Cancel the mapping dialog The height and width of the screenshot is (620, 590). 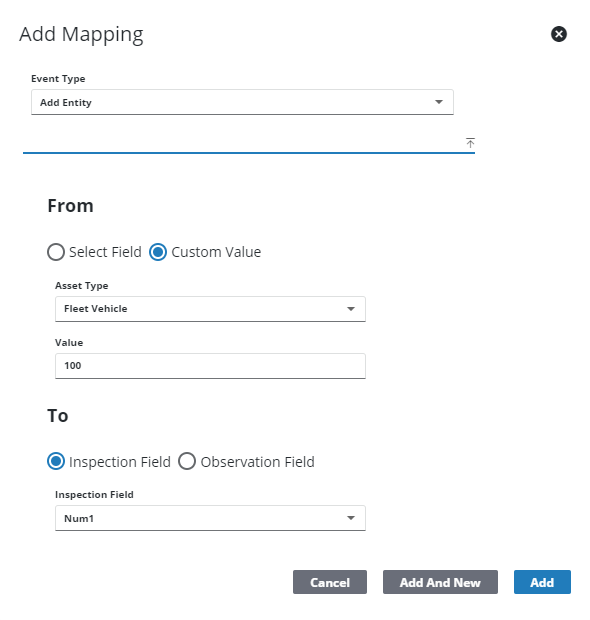click(330, 582)
